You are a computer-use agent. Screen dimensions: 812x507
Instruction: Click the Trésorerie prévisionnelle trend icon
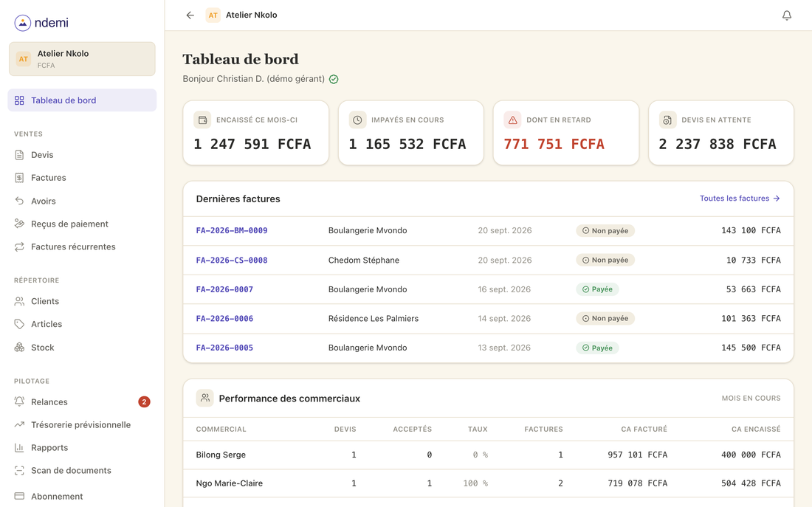tap(19, 424)
